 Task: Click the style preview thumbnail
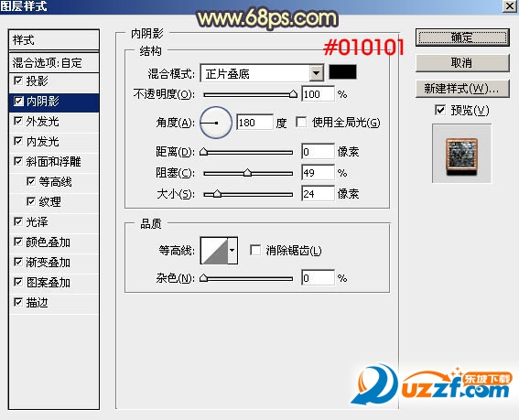tap(461, 154)
